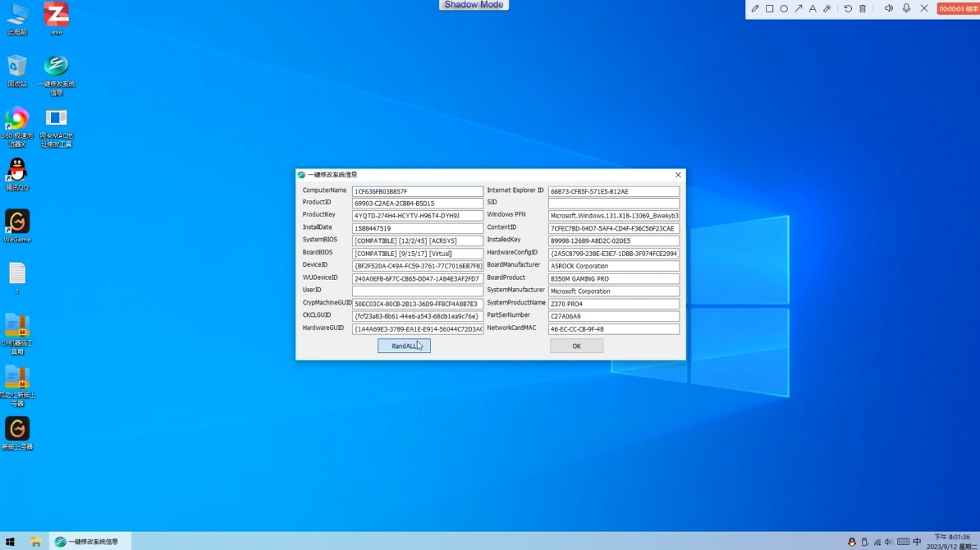
Task: Select the Text annotation tool
Action: click(x=813, y=8)
